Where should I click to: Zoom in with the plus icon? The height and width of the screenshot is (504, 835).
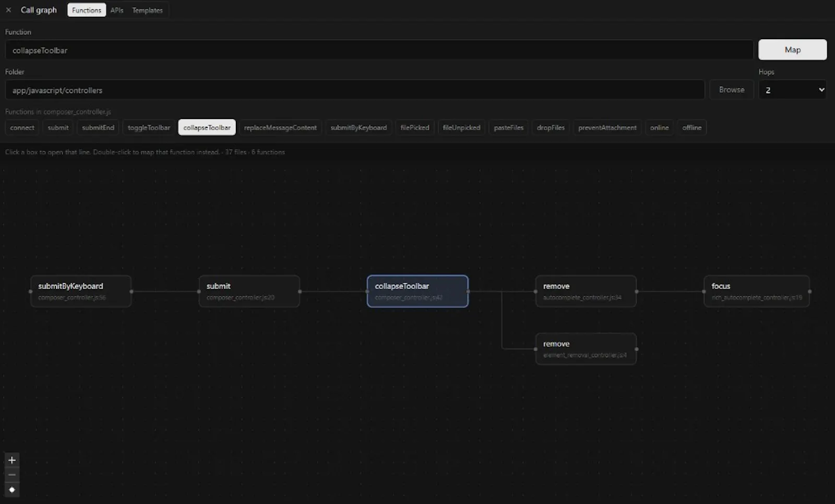coord(12,460)
